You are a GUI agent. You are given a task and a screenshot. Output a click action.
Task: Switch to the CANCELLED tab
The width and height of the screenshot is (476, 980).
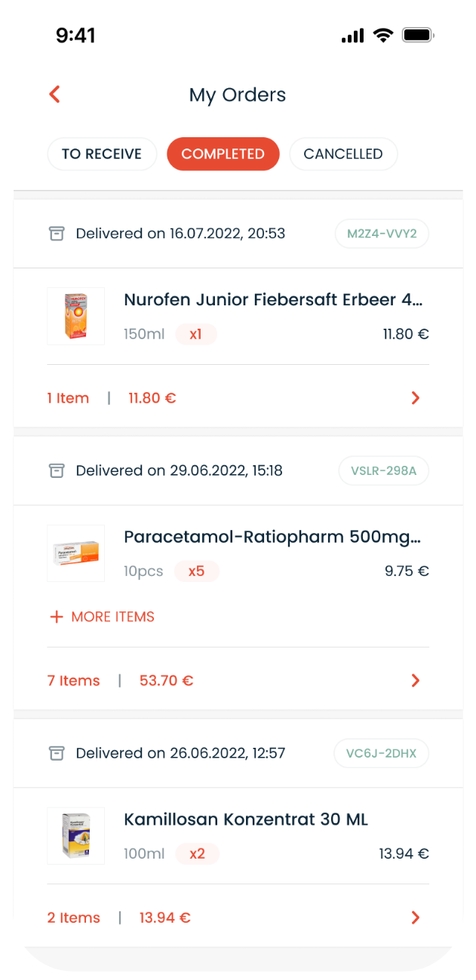(343, 154)
